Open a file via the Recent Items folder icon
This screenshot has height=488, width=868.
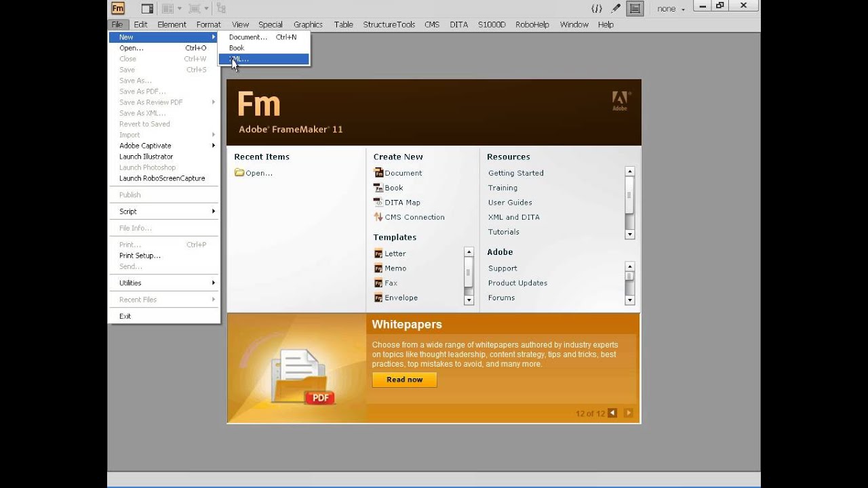[x=239, y=172]
